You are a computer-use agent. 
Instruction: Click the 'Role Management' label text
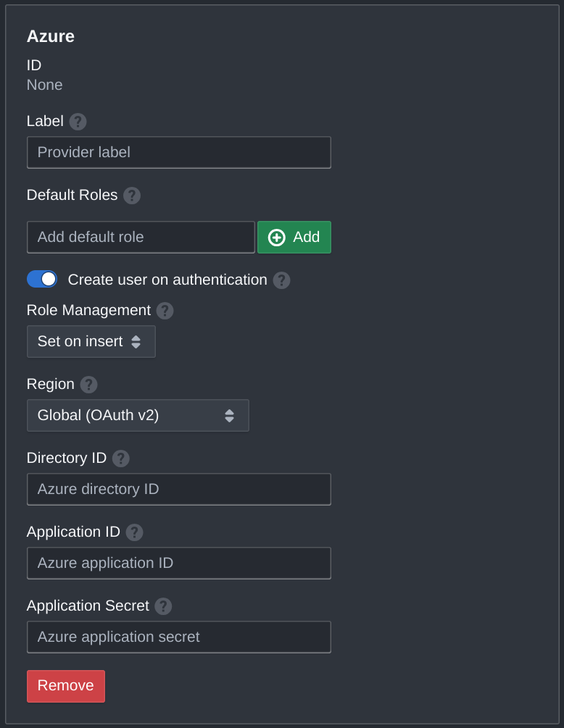pos(88,310)
